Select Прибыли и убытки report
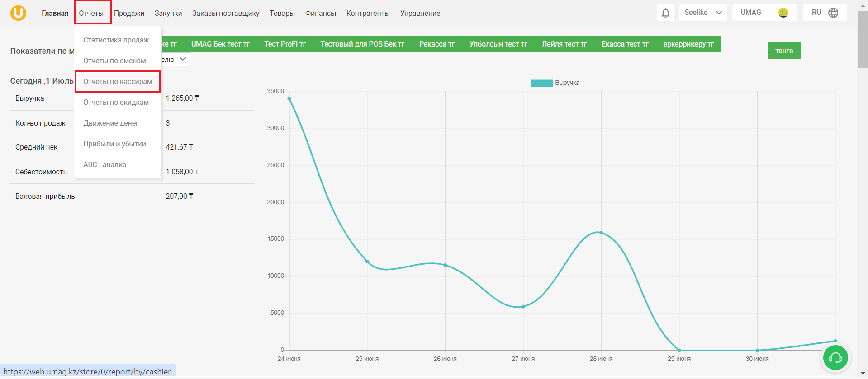 (x=114, y=144)
